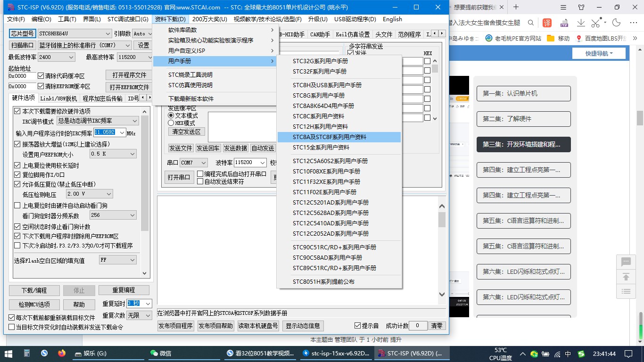The image size is (644, 362).
Task: Toggle 清除EEPROM缓冲区 checkbox
Action: coord(41,86)
